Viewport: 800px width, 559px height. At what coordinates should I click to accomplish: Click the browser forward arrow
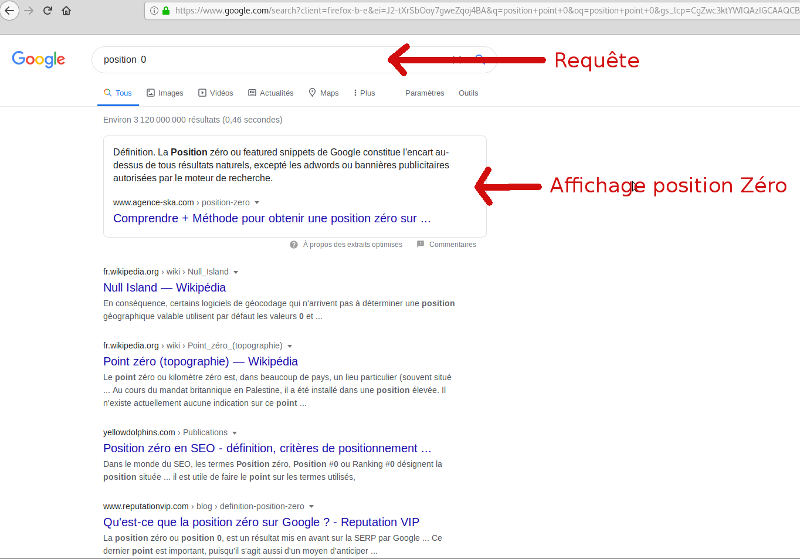[x=29, y=10]
